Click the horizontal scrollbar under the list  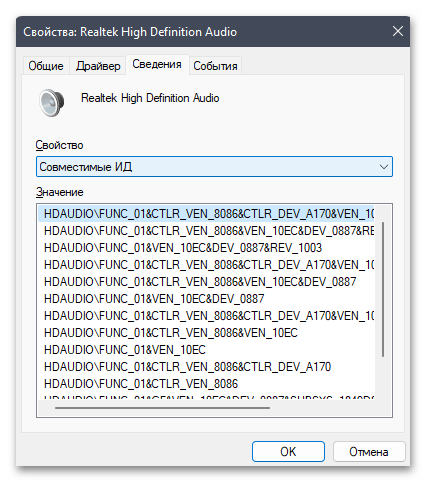[163, 408]
